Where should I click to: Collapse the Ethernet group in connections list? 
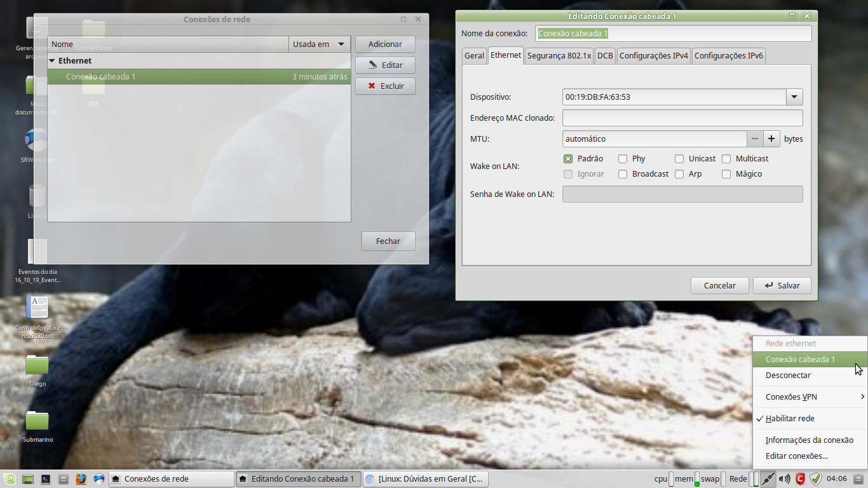pyautogui.click(x=52, y=61)
